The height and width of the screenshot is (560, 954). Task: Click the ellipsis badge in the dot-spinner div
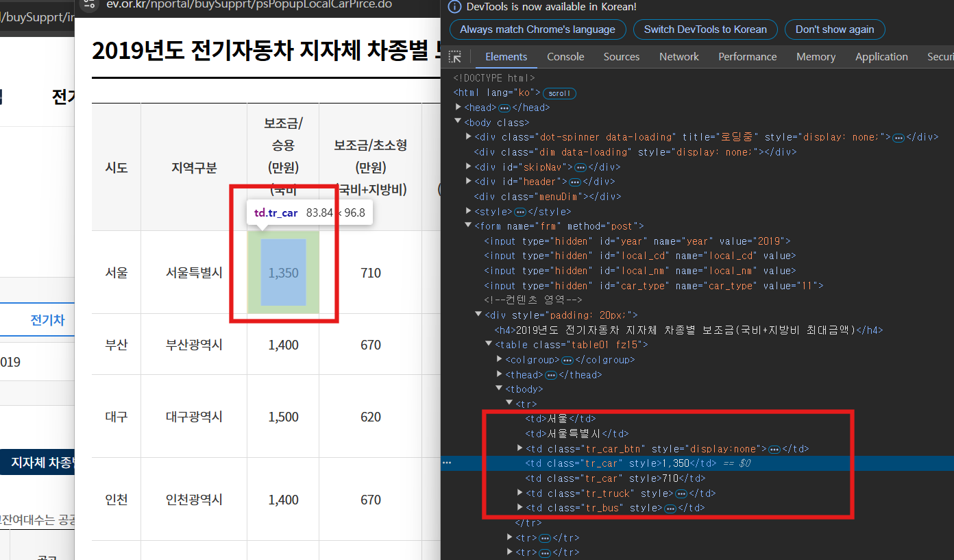pyautogui.click(x=898, y=137)
